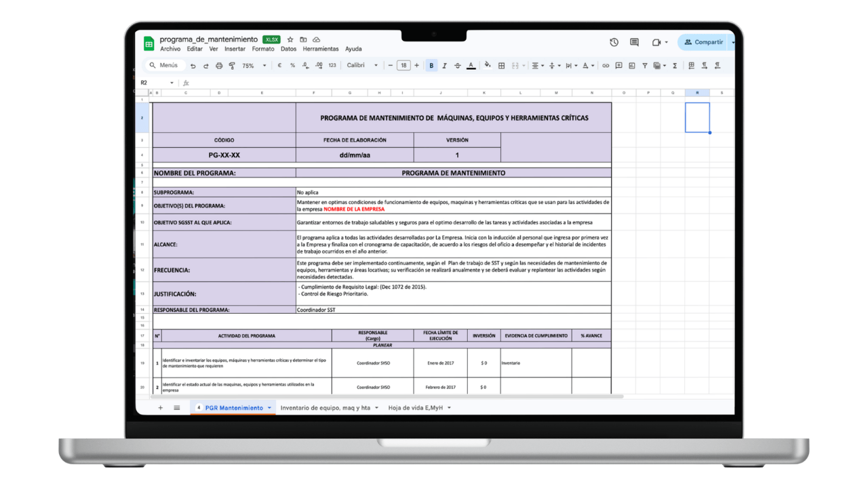
Task: Select the paint format tool
Action: 232,66
